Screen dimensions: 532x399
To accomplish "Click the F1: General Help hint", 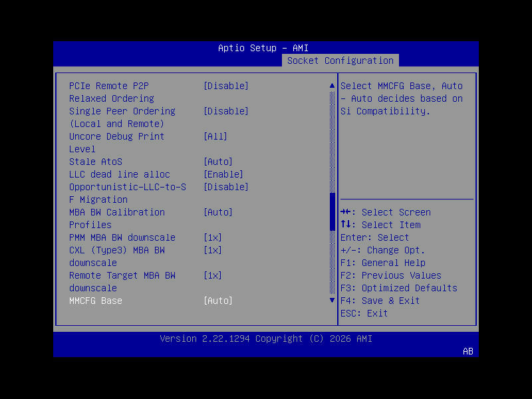I will [383, 263].
